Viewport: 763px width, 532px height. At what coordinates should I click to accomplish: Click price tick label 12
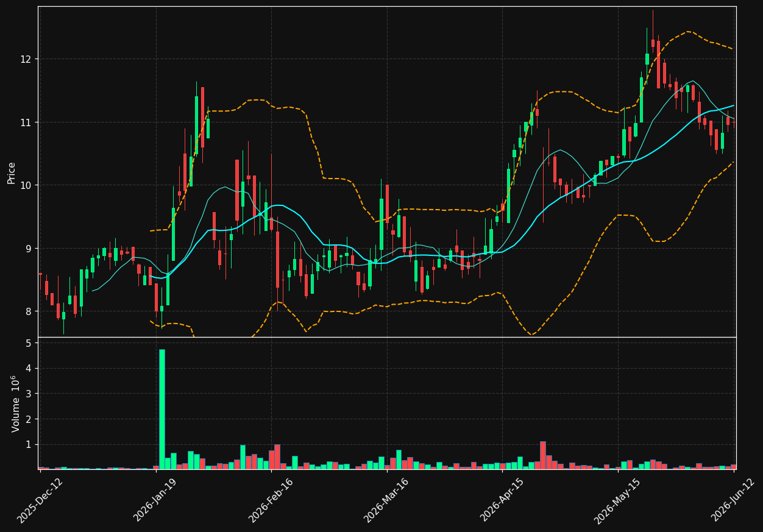pyautogui.click(x=27, y=59)
